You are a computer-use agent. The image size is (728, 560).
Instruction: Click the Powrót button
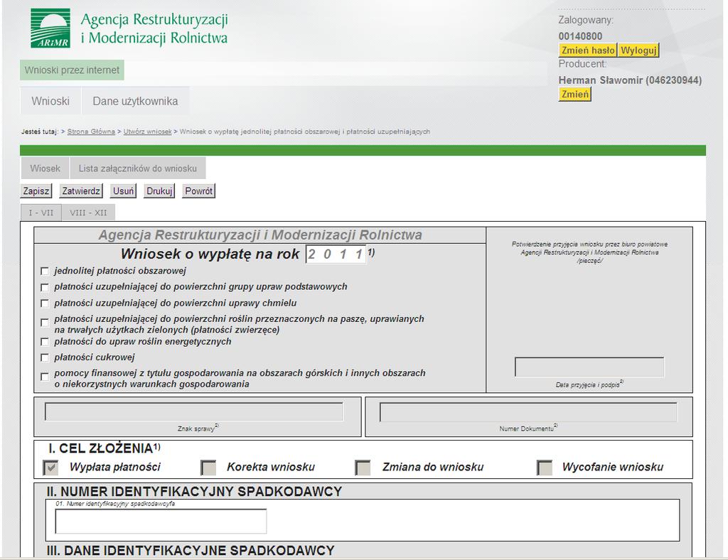pos(199,190)
